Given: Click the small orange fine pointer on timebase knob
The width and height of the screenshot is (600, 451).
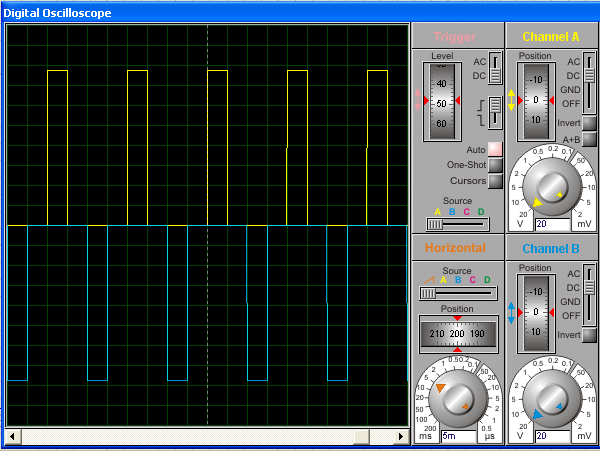Looking at the screenshot, I should tap(465, 406).
